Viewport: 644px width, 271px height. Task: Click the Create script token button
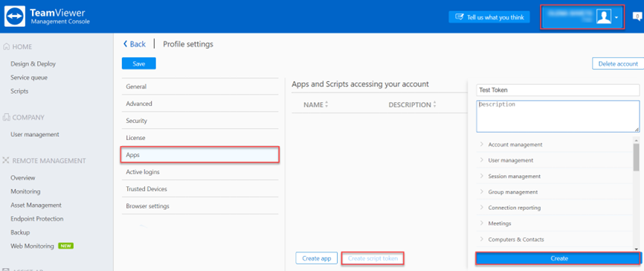coord(373,258)
